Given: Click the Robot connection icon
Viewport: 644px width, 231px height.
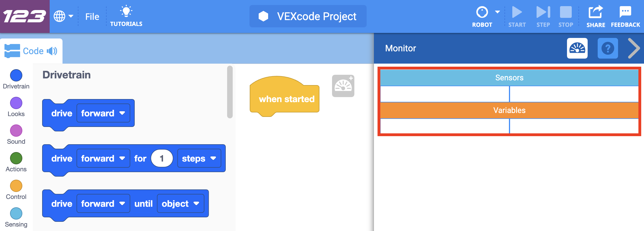Looking at the screenshot, I should point(482,12).
